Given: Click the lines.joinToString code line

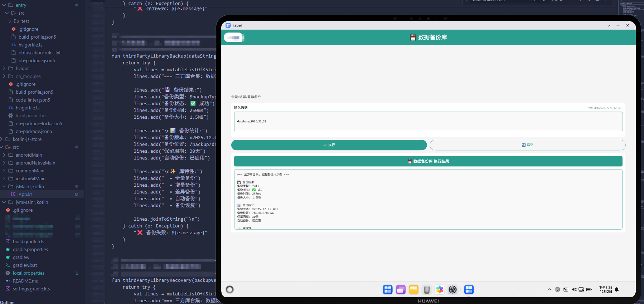Looking at the screenshot, I should point(166,219).
